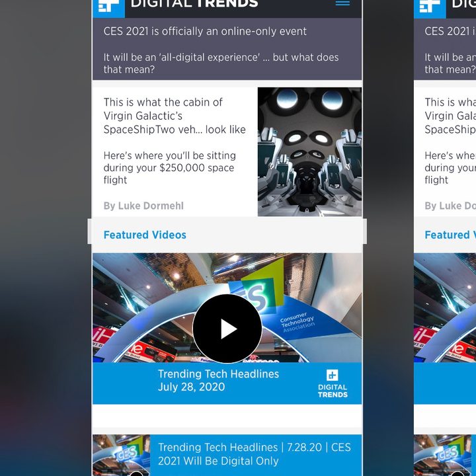Open the Featured Videos section heading
This screenshot has height=476, width=476.
(145, 235)
